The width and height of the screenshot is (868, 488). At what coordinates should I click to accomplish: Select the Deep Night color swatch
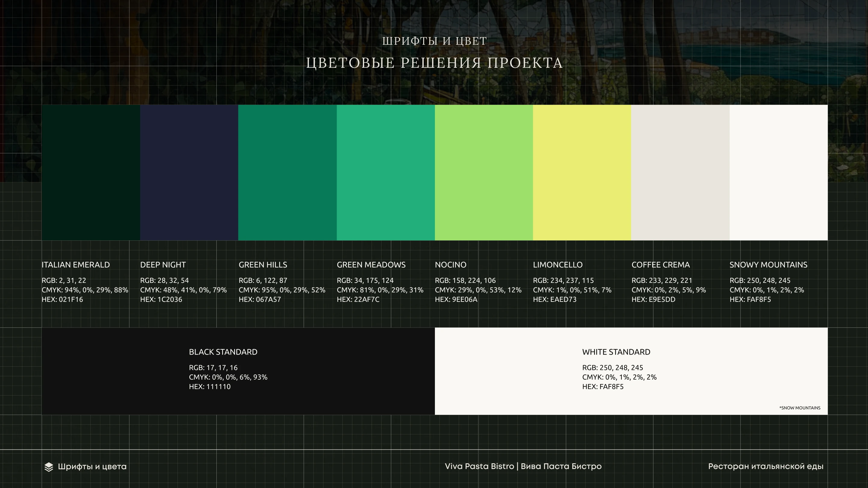coord(189,172)
